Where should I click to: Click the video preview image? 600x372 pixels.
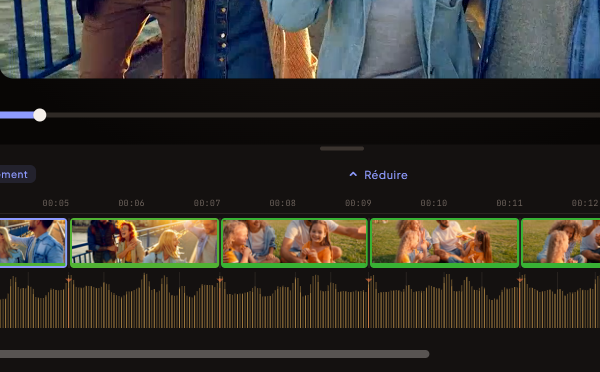[x=300, y=39]
